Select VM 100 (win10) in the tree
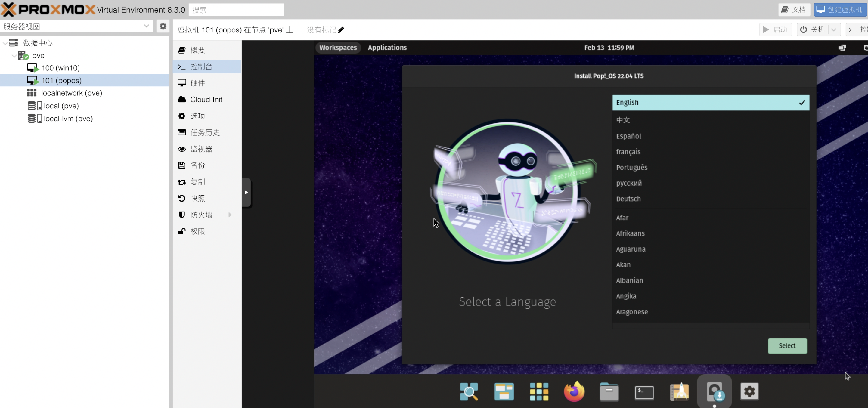The image size is (868, 408). point(85,68)
